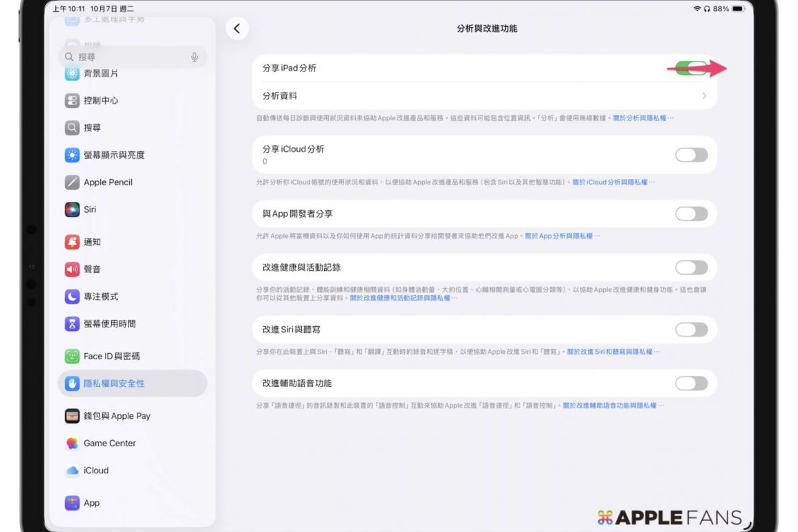Select the Apple Pencil icon
Screen dimensions: 798x532
click(73, 182)
